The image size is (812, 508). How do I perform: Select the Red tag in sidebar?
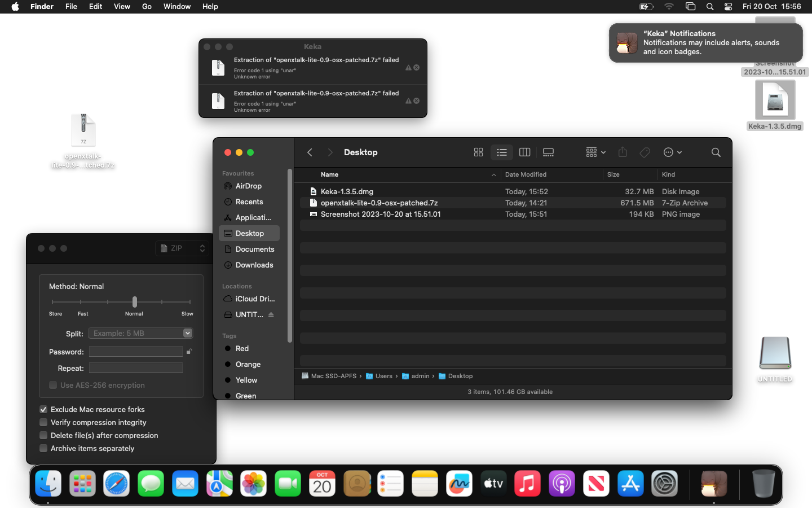click(249, 348)
